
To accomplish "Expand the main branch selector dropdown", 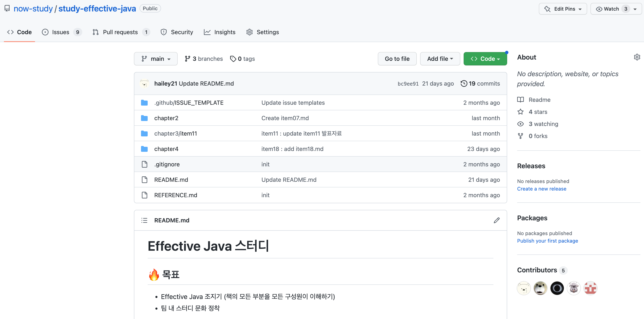I will [156, 59].
